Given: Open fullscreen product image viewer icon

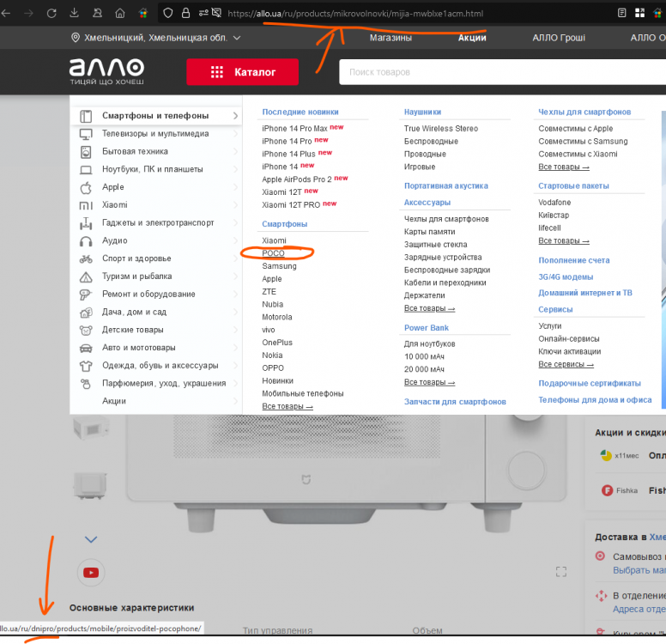Looking at the screenshot, I should click(561, 572).
